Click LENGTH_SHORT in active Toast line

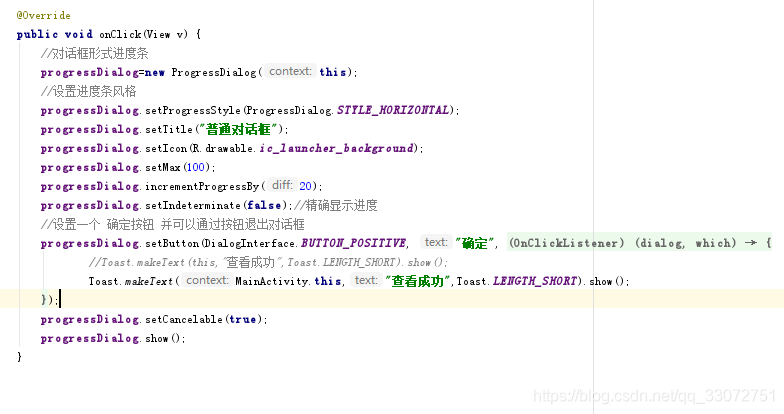coord(535,281)
